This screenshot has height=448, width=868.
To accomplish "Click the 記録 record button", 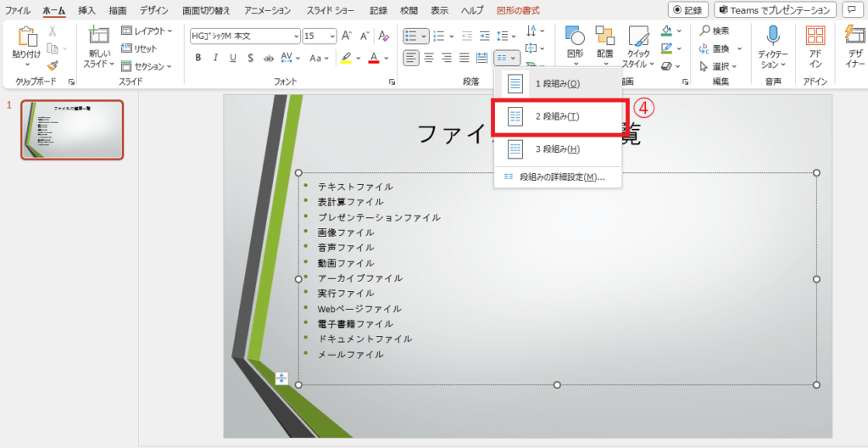I will [688, 10].
